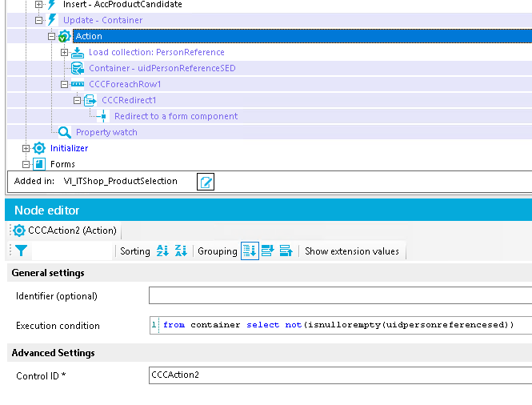Select the CCCRedirect1 tree item
532x405 pixels.
pyautogui.click(x=129, y=100)
